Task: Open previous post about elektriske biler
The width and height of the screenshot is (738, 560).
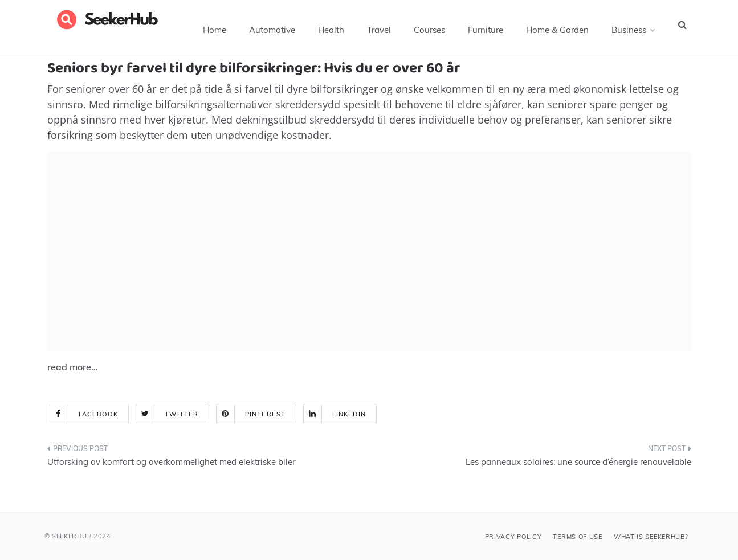Action: point(171,461)
